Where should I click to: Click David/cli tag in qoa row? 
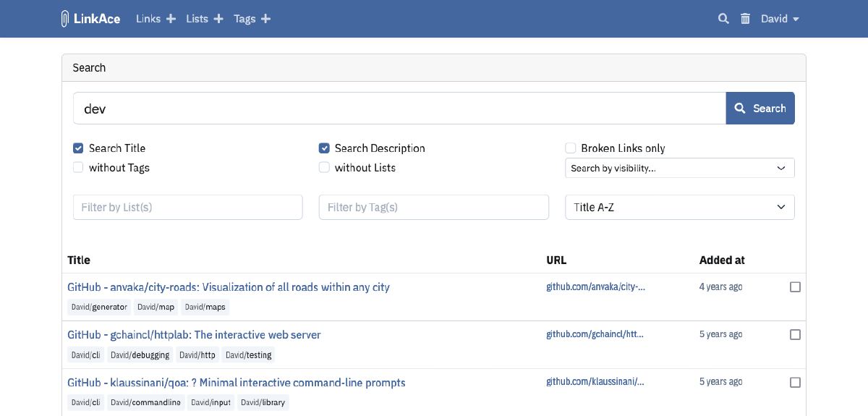[x=86, y=402]
